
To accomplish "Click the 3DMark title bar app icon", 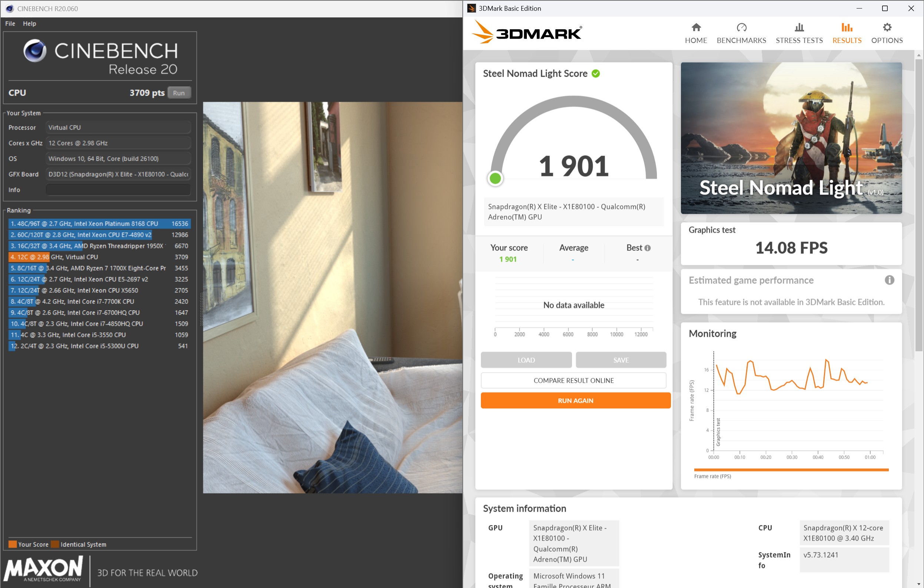I will (x=471, y=8).
